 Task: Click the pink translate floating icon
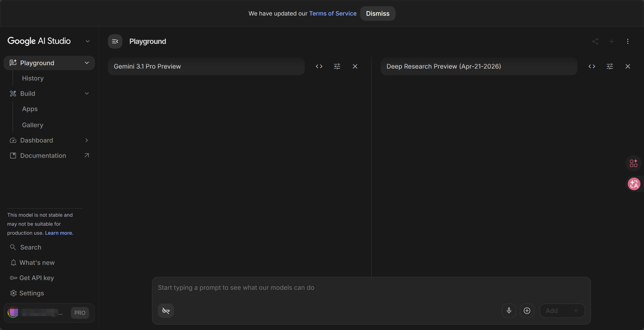click(x=634, y=184)
